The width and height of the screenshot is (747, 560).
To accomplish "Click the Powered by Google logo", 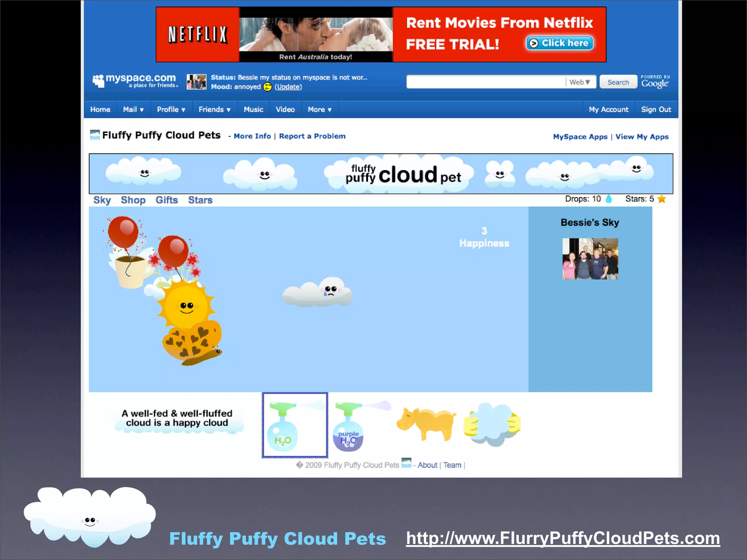I will (x=655, y=82).
